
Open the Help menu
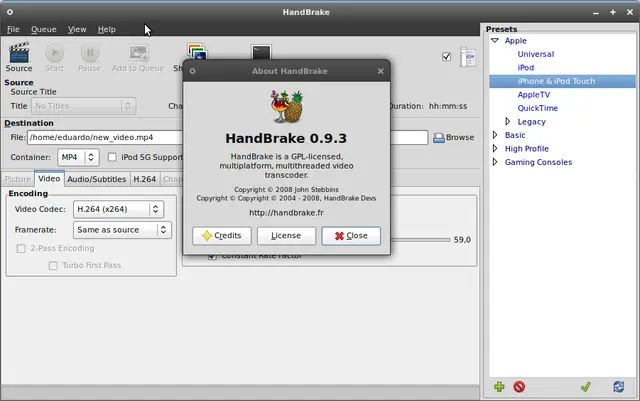pos(107,29)
